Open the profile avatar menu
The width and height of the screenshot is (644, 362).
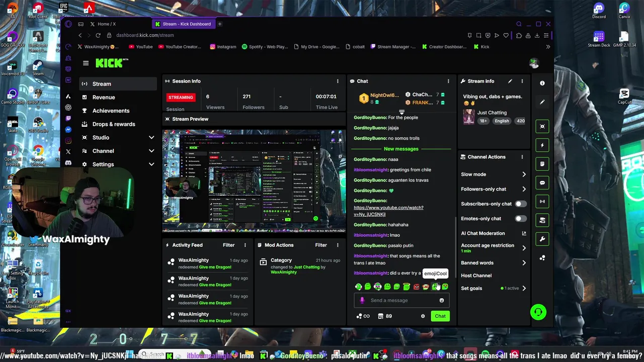[534, 63]
